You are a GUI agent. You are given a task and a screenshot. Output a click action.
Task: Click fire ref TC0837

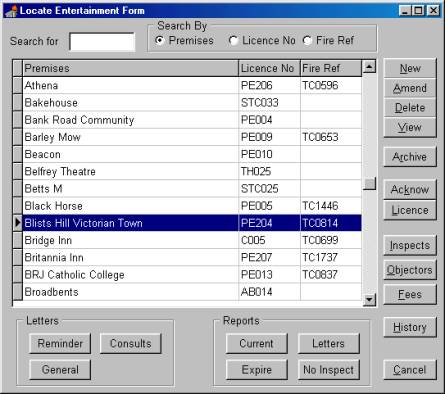pos(320,275)
